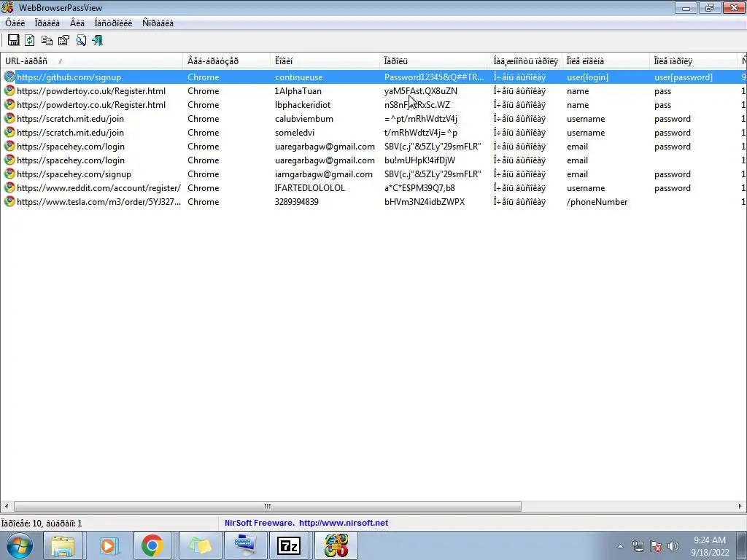747x560 pixels.
Task: Select the https://github.com/signup row
Action: pyautogui.click(x=373, y=77)
